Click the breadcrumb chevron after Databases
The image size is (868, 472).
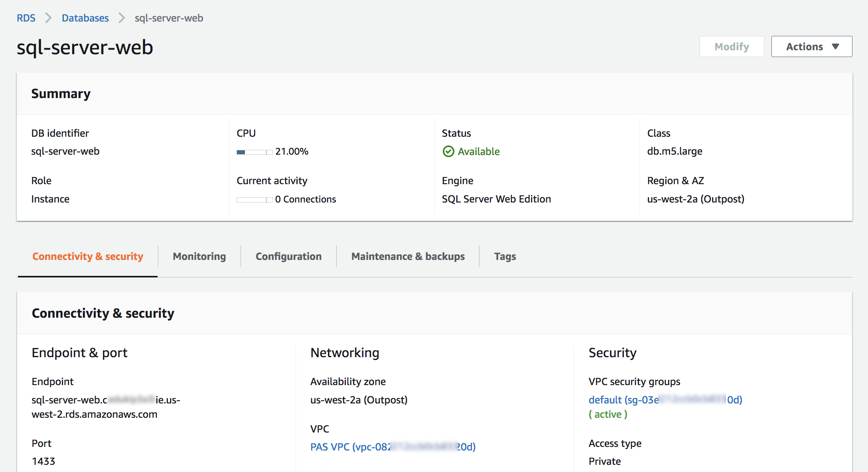(x=122, y=18)
